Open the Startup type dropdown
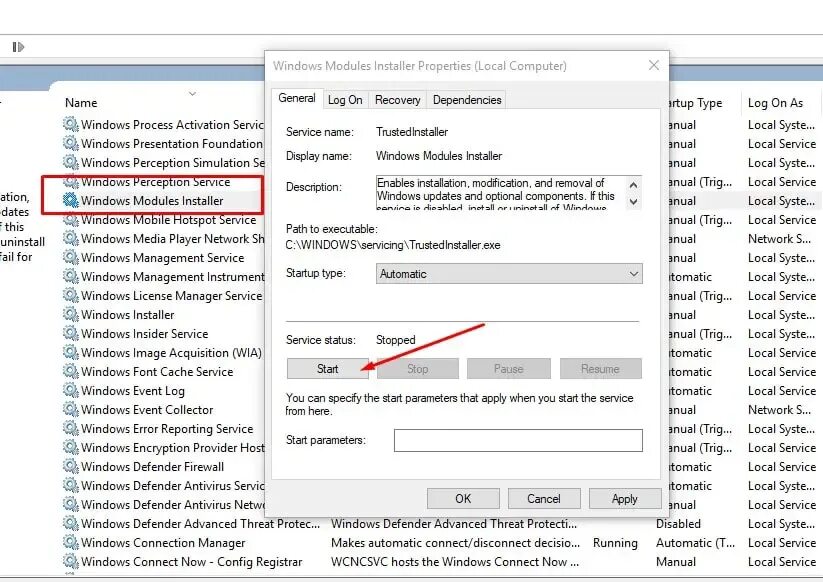Image resolution: width=823 pixels, height=582 pixels. click(x=509, y=274)
